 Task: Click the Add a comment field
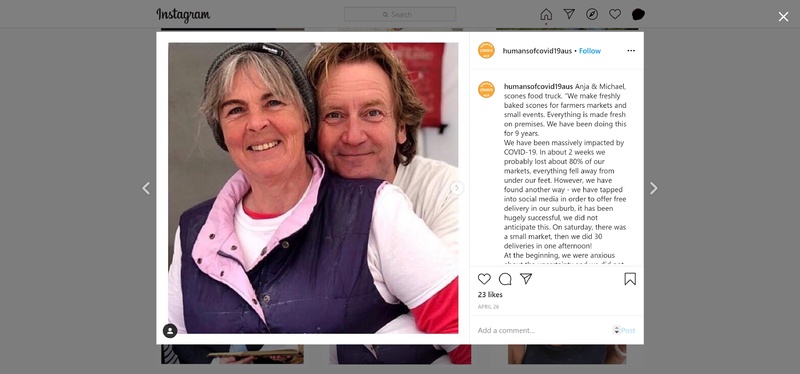pyautogui.click(x=543, y=331)
